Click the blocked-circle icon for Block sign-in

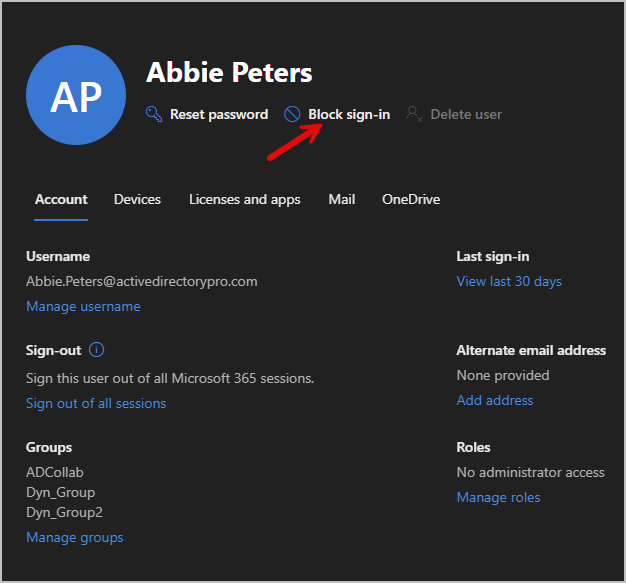point(292,114)
